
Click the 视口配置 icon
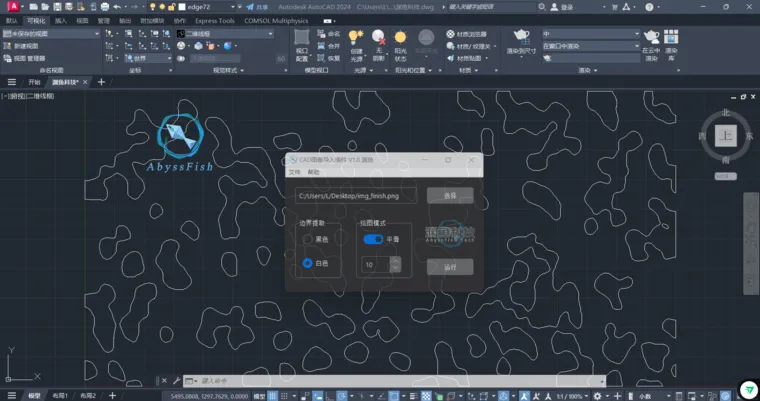point(301,38)
